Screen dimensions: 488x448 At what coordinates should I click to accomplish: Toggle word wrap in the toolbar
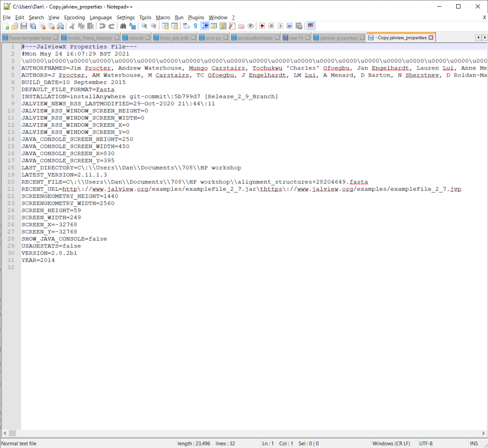pyautogui.click(x=186, y=26)
